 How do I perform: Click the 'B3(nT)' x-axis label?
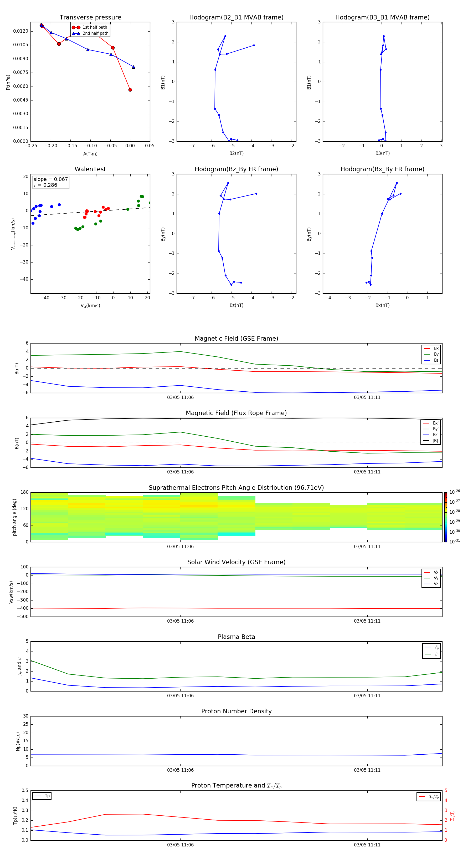382,153
